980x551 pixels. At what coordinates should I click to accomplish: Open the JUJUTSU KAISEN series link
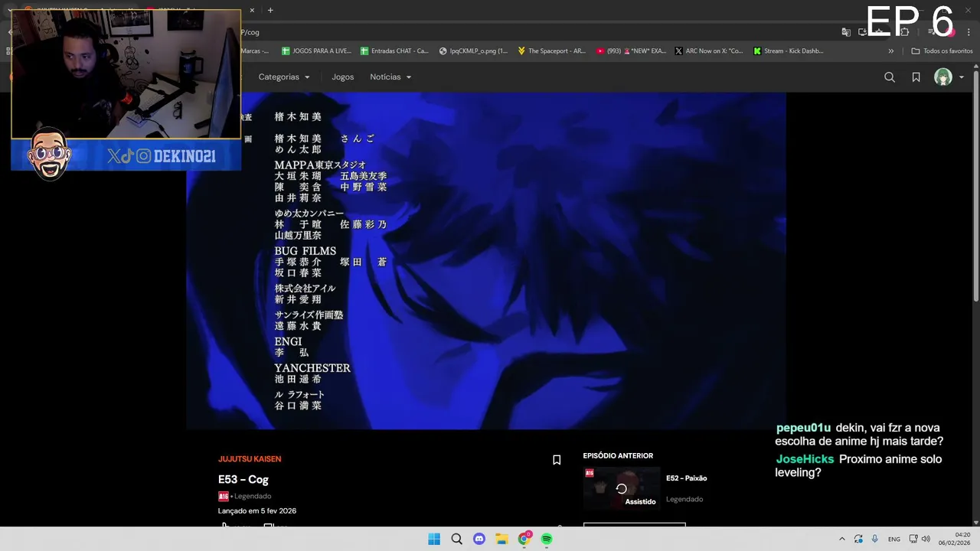(250, 459)
